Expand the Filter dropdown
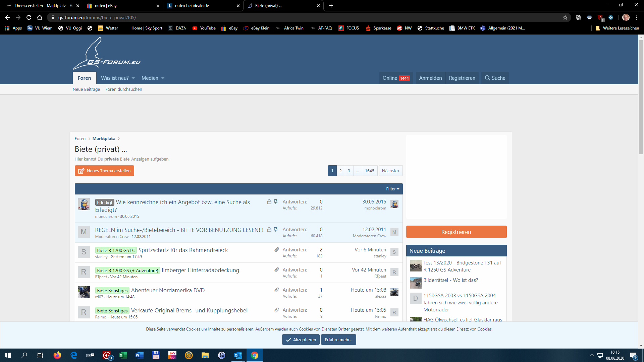Image resolution: width=644 pixels, height=362 pixels. pyautogui.click(x=392, y=189)
